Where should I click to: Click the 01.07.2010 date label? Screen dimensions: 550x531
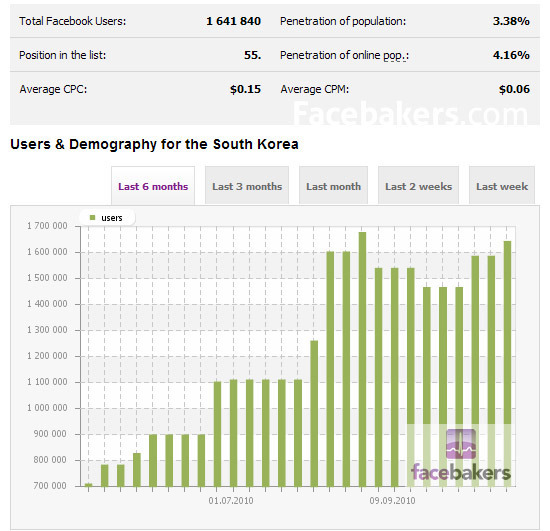[231, 500]
